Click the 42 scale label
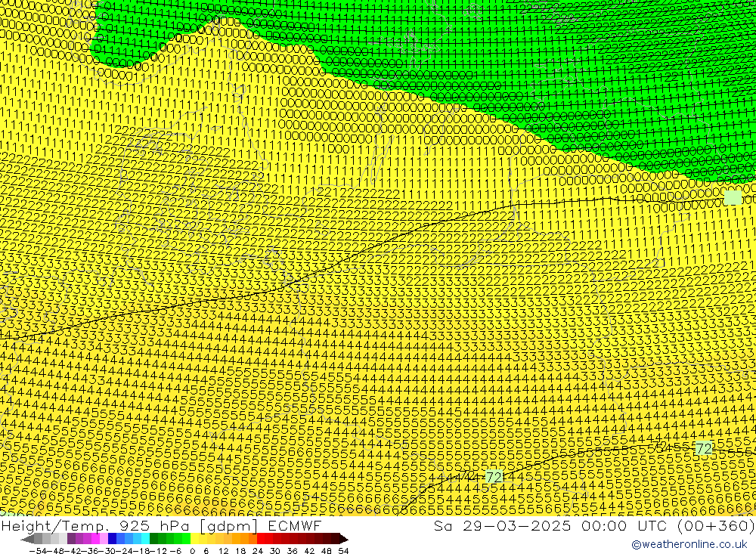Screen dimensions: 756x554 click(309, 551)
